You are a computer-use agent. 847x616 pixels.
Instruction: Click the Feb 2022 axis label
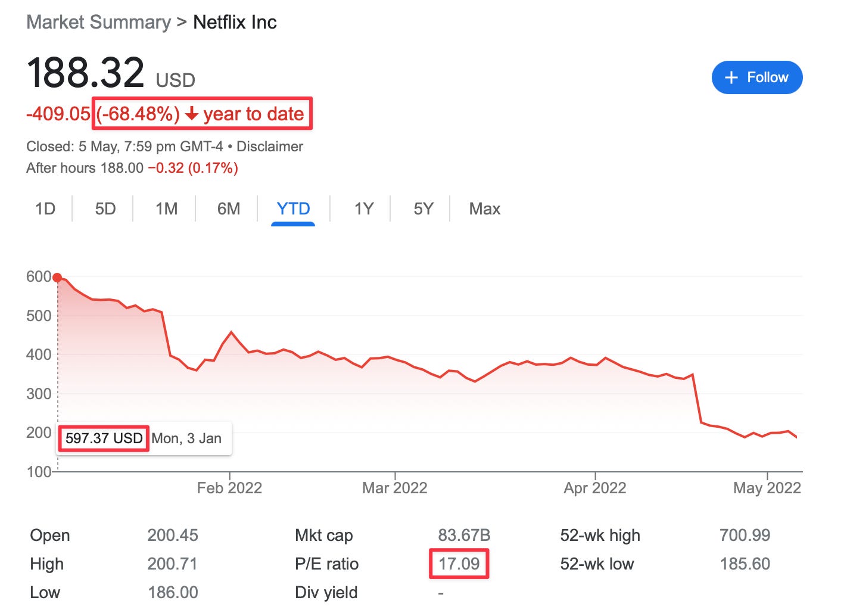229,488
